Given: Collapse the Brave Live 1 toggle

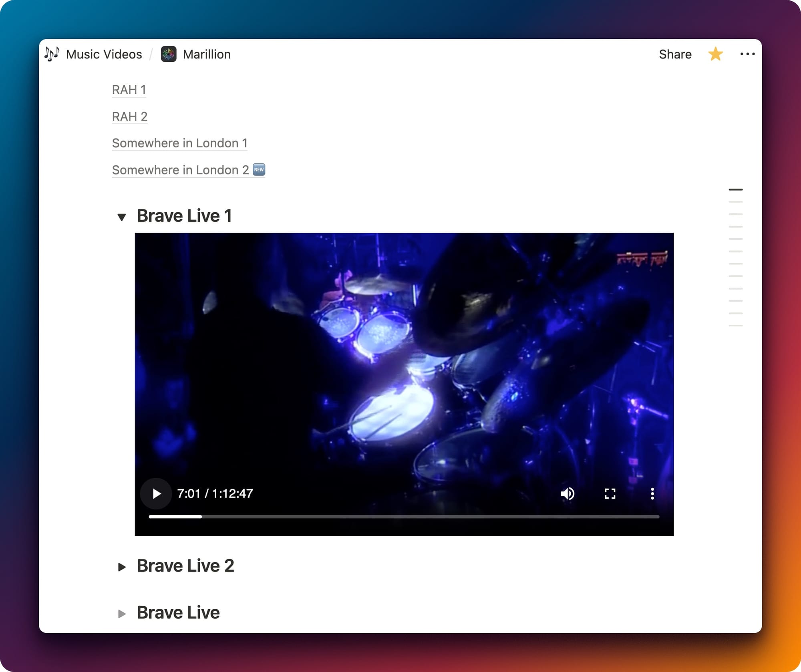Looking at the screenshot, I should click(122, 217).
